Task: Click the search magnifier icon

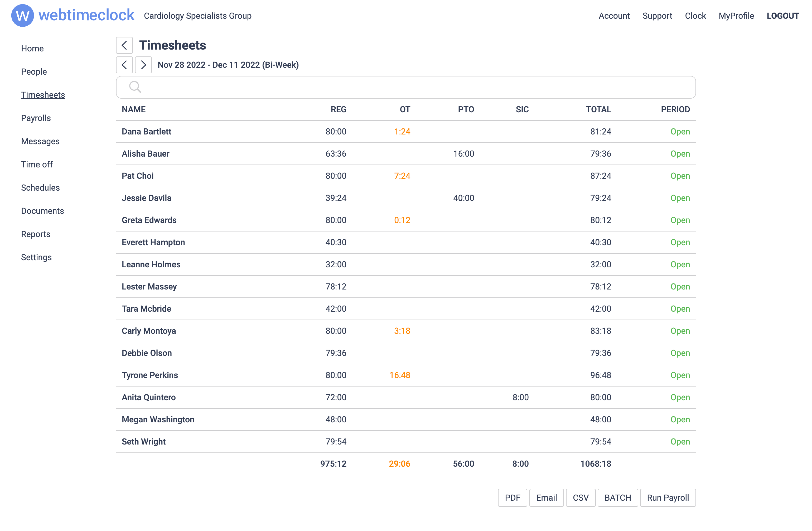Action: [x=135, y=87]
